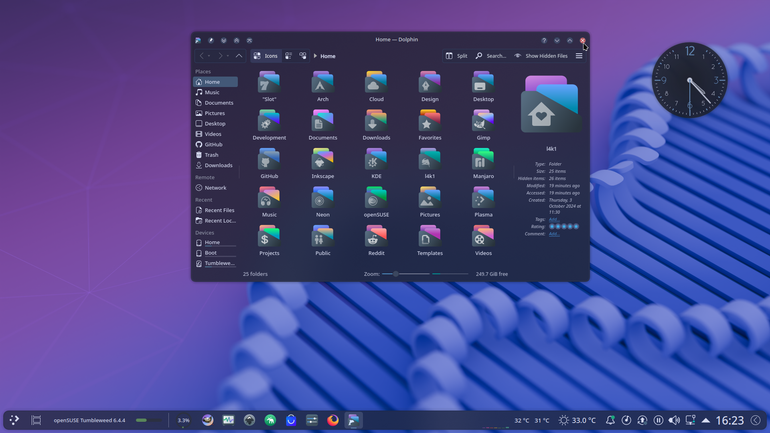770x433 pixels.
Task: Select the Favorites folder
Action: [430, 125]
